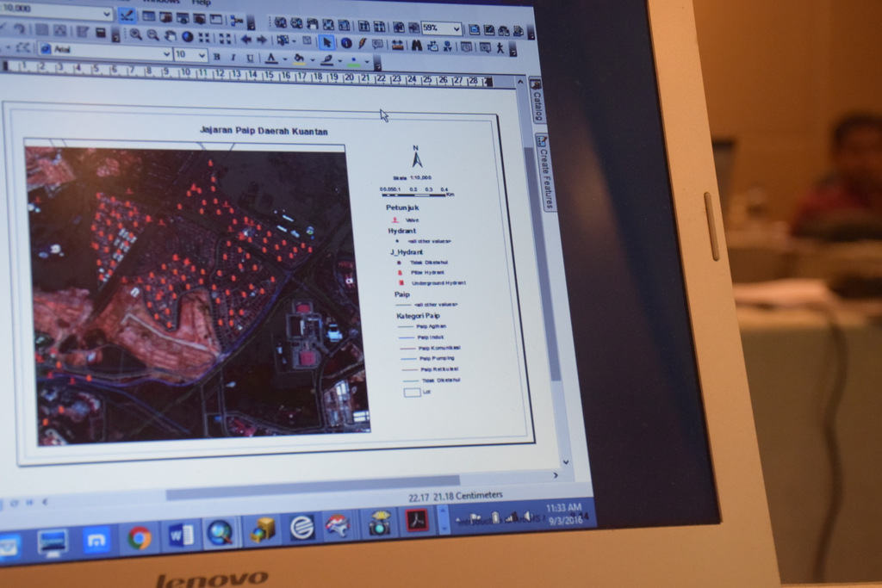The width and height of the screenshot is (882, 588).
Task: Activate the Hyperlink lightning tool
Action: coord(362,43)
